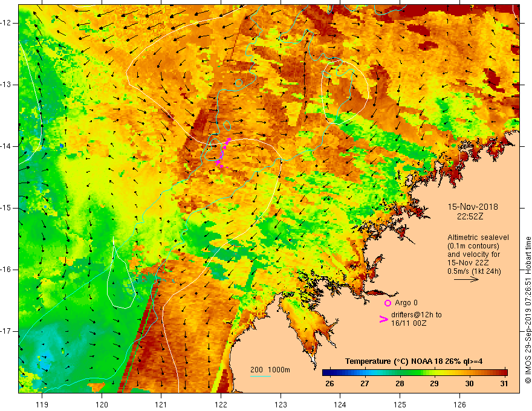
Task: Click the temperature colorbar at 26 degrees
Action: (x=329, y=372)
